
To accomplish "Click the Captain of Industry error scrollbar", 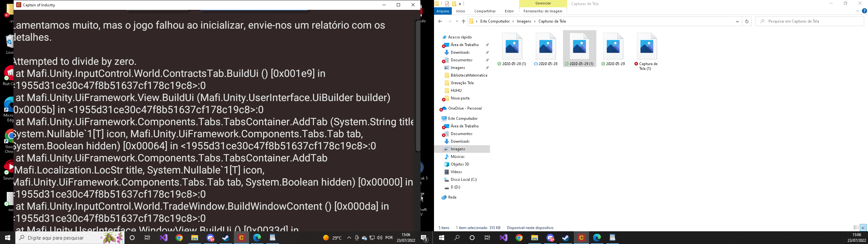I will 418,86.
